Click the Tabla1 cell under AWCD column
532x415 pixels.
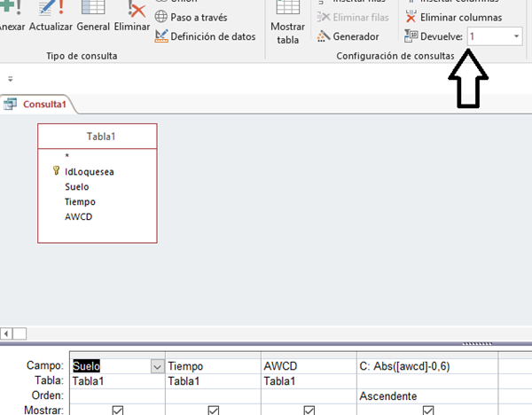click(x=309, y=381)
